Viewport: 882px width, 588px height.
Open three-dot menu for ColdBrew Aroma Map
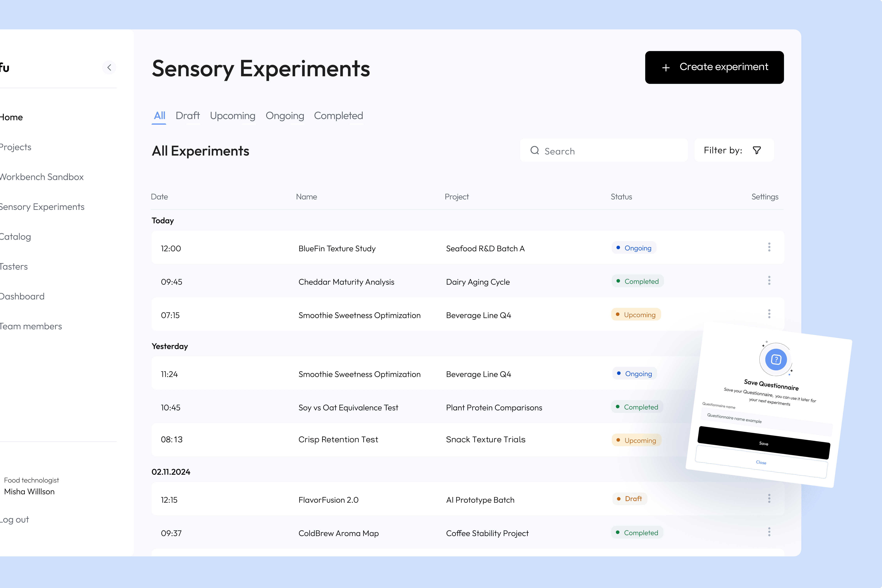[769, 532]
